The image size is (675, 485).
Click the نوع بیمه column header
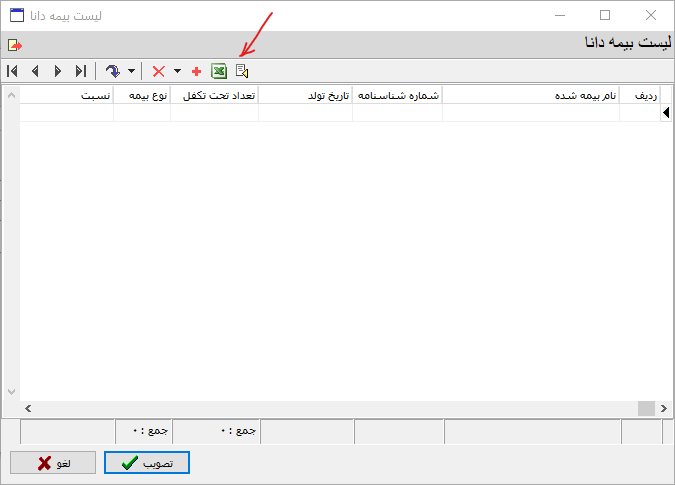tap(142, 95)
